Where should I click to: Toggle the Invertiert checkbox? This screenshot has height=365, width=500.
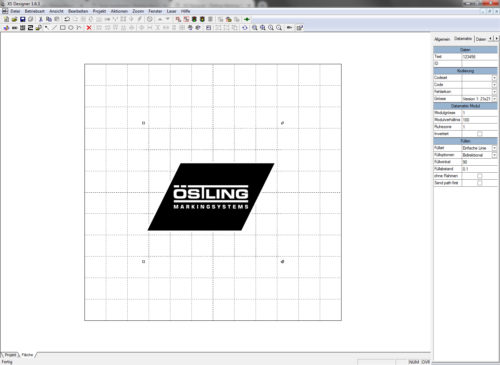(x=479, y=134)
